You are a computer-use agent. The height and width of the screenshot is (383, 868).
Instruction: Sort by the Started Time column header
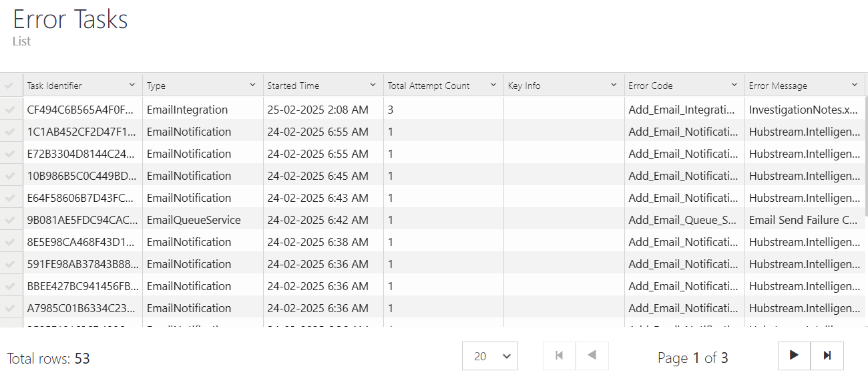point(293,86)
